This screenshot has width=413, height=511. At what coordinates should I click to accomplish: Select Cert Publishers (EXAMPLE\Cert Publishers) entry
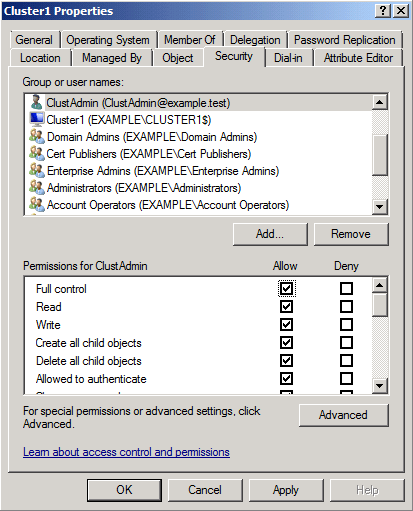coord(199,154)
